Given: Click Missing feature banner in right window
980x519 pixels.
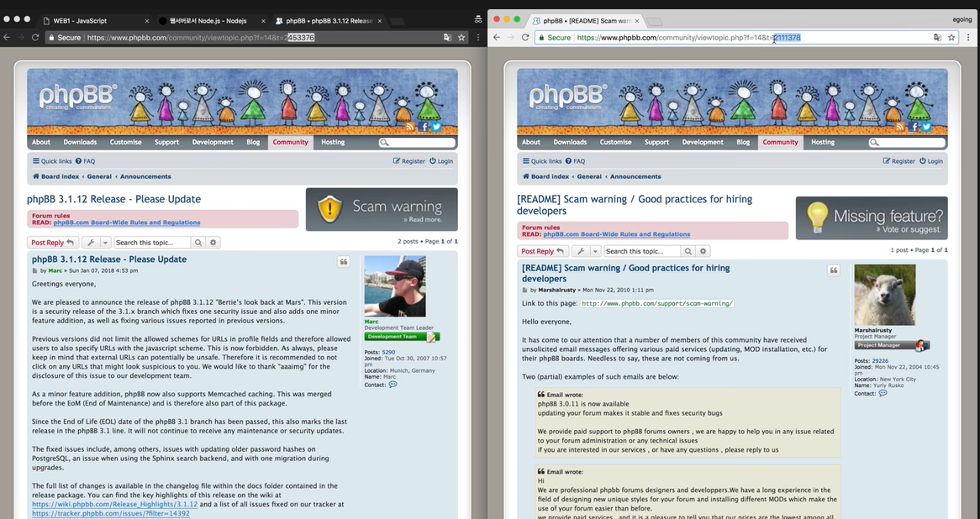Looking at the screenshot, I should (x=872, y=218).
